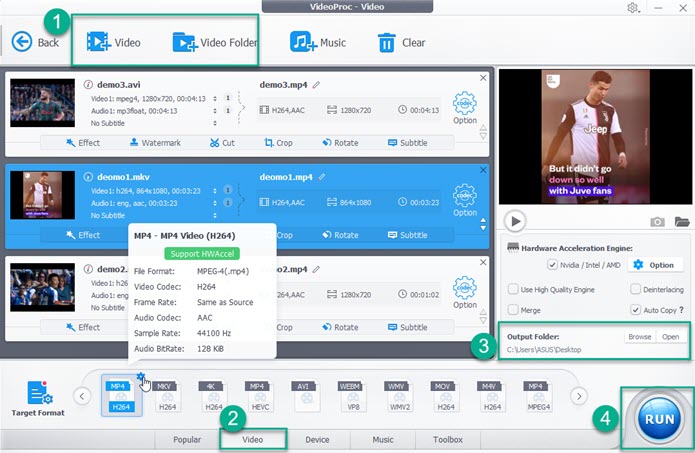Open hardware acceleration Option
This screenshot has width=695, height=453.
pos(655,265)
